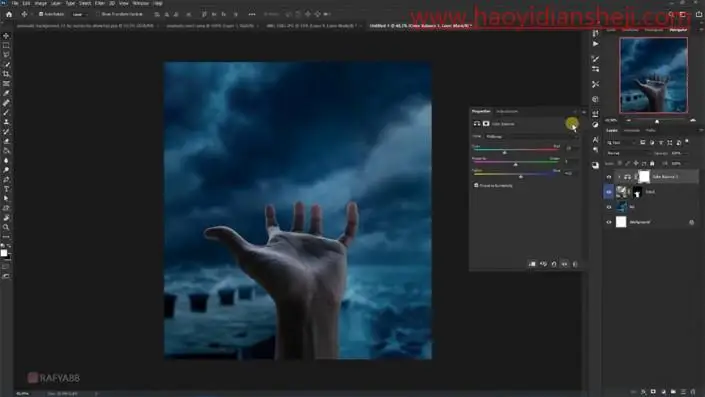Click the Magenta-Green slider handle
Image resolution: width=705 pixels, height=397 pixels.
tap(516, 165)
